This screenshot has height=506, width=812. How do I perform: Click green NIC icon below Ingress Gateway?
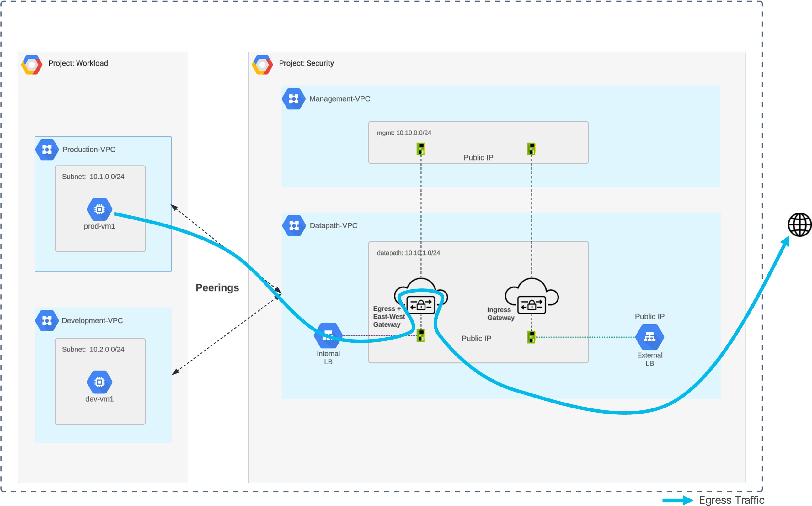[x=532, y=337]
